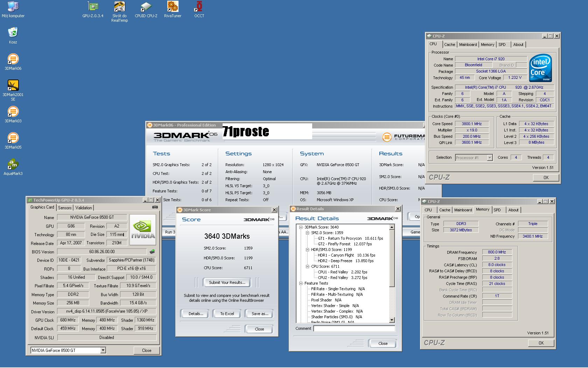Click the NVIDIA logo in GPU-Z
This screenshot has width=588, height=368.
(x=143, y=230)
